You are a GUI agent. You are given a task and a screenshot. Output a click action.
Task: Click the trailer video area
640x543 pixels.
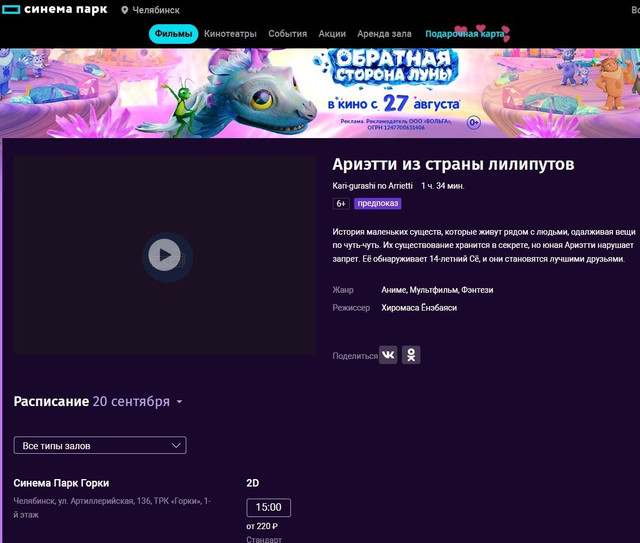[164, 255]
